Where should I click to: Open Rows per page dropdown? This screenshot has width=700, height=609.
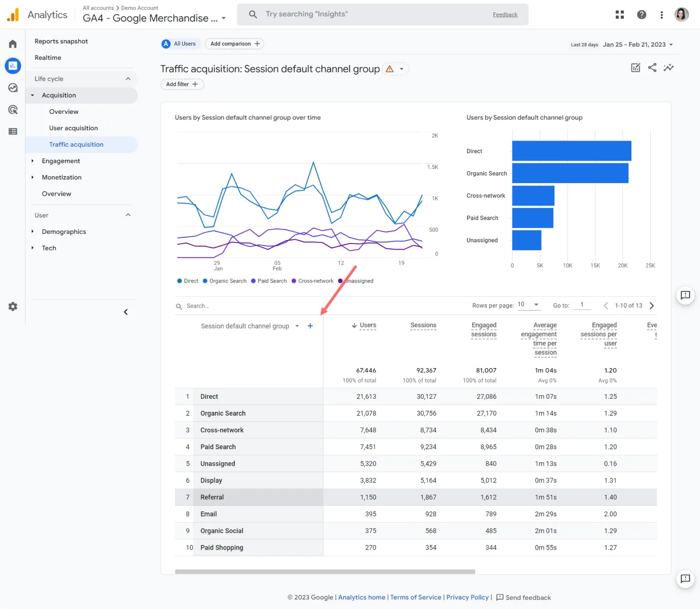tap(528, 304)
